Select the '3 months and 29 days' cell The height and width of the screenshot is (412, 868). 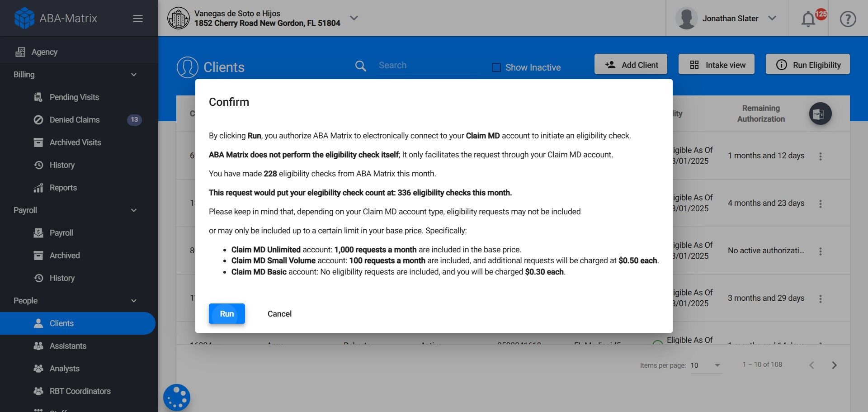pos(766,298)
